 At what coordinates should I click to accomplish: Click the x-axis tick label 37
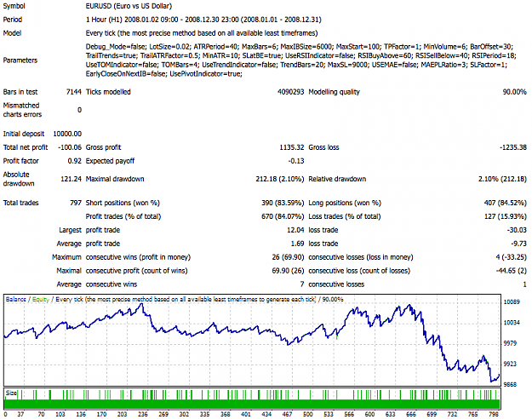coord(20,414)
